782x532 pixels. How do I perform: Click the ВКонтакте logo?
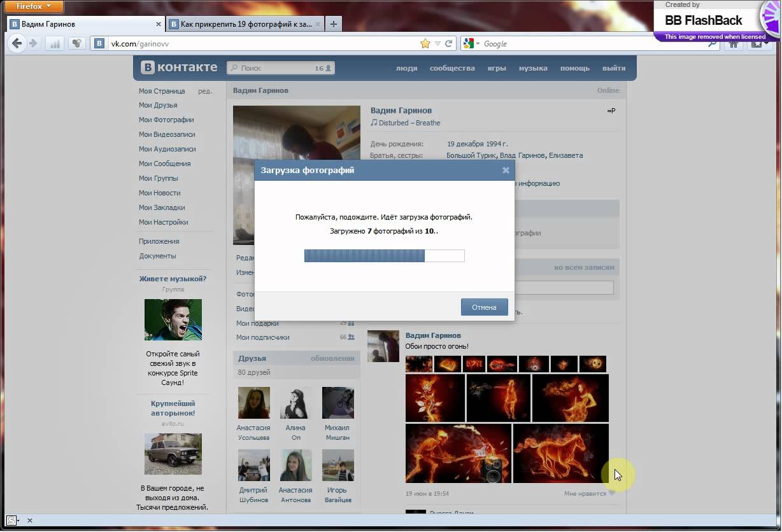[x=179, y=67]
